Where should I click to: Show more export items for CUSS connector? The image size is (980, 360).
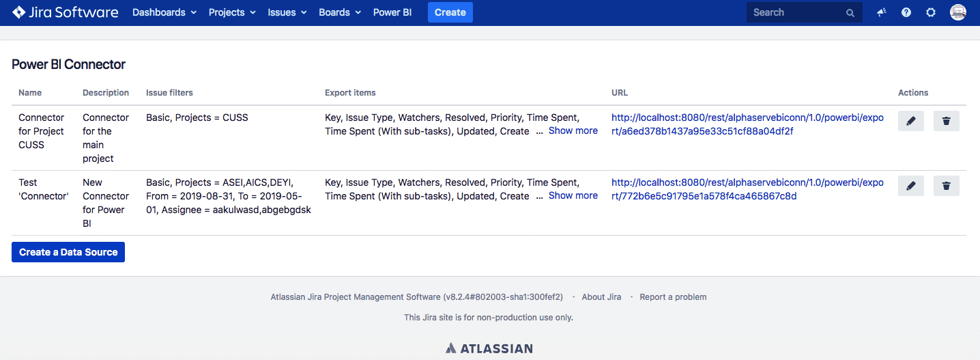coord(573,130)
